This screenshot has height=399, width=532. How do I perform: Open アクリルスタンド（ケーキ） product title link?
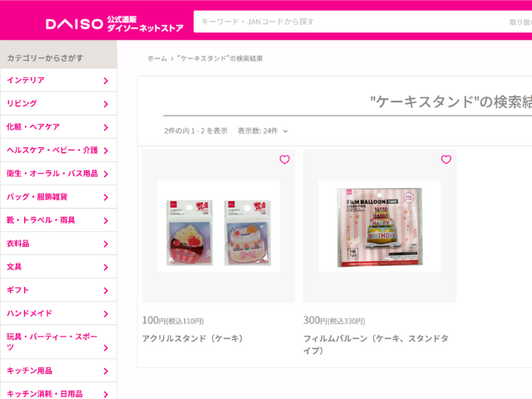pyautogui.click(x=192, y=338)
